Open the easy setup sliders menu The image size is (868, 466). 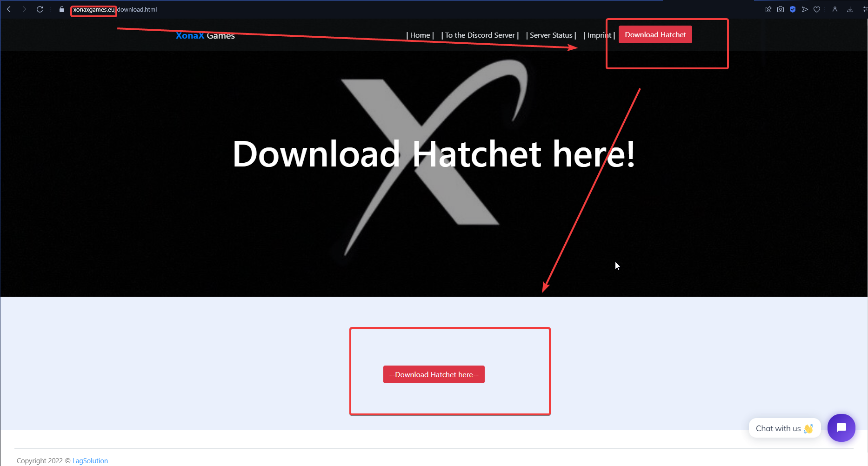(x=864, y=9)
